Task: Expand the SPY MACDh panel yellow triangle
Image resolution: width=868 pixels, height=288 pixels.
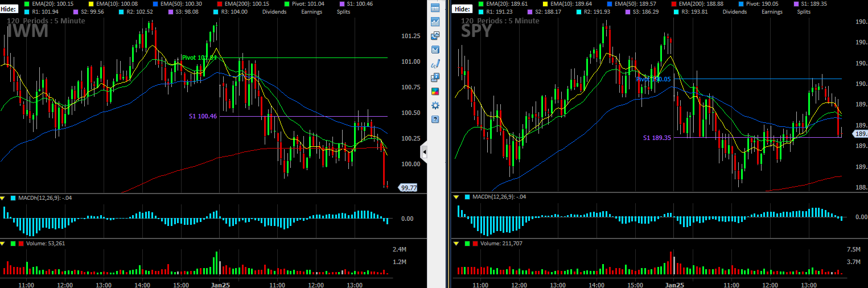Action: click(x=455, y=198)
